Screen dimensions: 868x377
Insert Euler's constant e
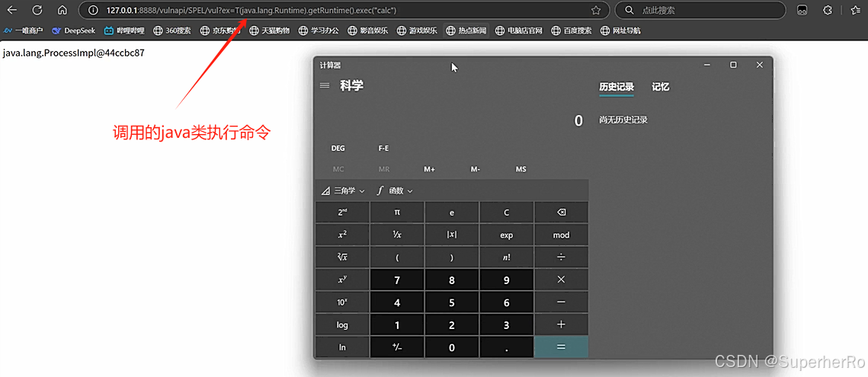pos(452,212)
